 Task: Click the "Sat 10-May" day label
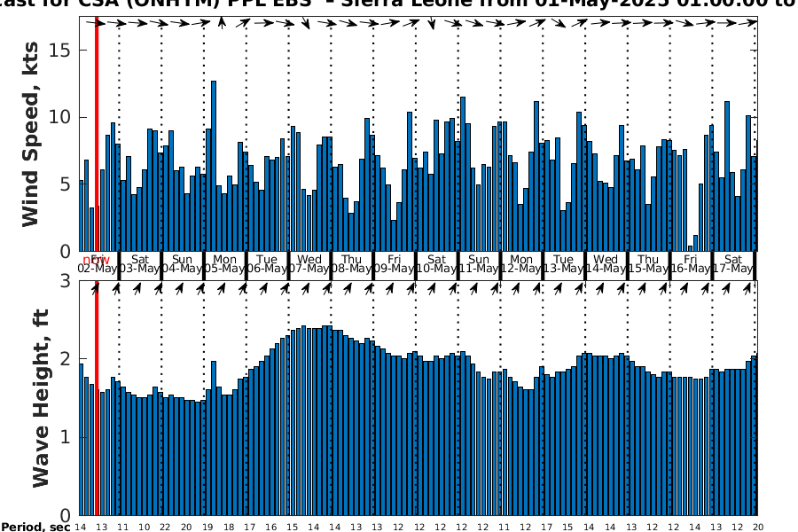436,263
